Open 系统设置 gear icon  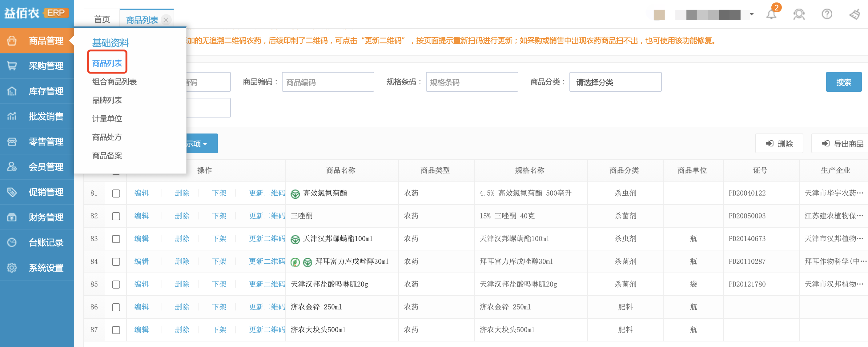(12, 267)
